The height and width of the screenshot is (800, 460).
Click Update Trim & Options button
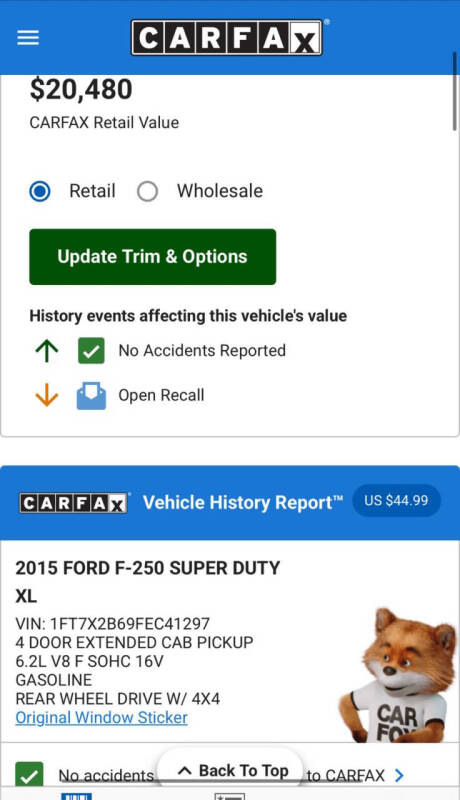tap(152, 257)
